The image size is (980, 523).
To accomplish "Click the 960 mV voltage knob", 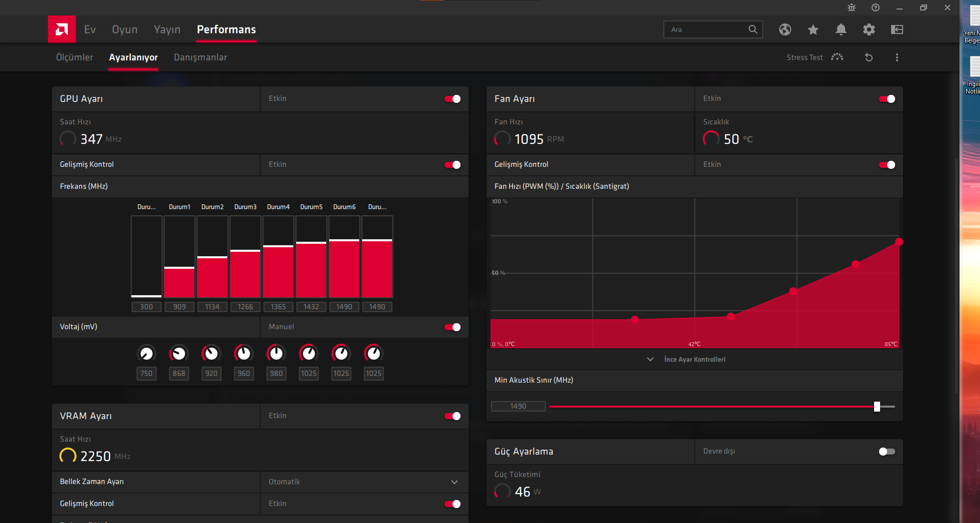I will pos(244,354).
